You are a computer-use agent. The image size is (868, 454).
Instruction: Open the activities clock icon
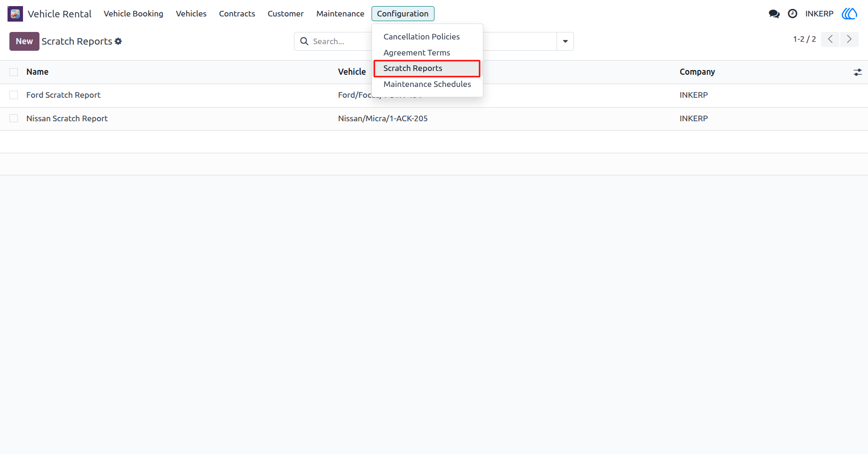click(792, 14)
